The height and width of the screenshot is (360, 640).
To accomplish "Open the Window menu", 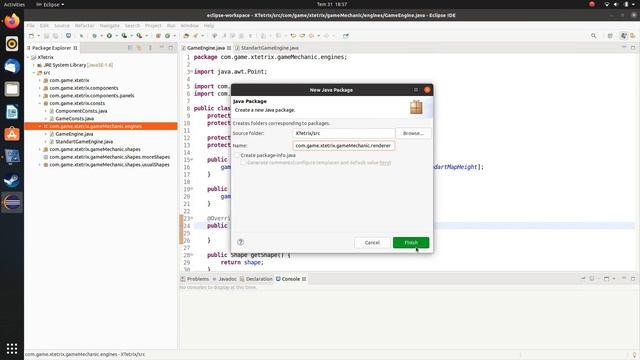I will (x=189, y=25).
